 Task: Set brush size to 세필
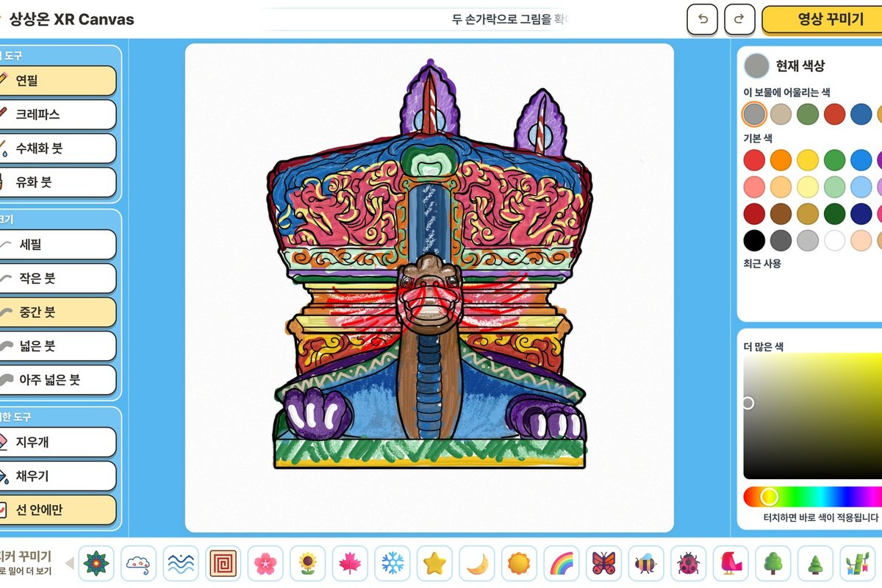point(57,245)
